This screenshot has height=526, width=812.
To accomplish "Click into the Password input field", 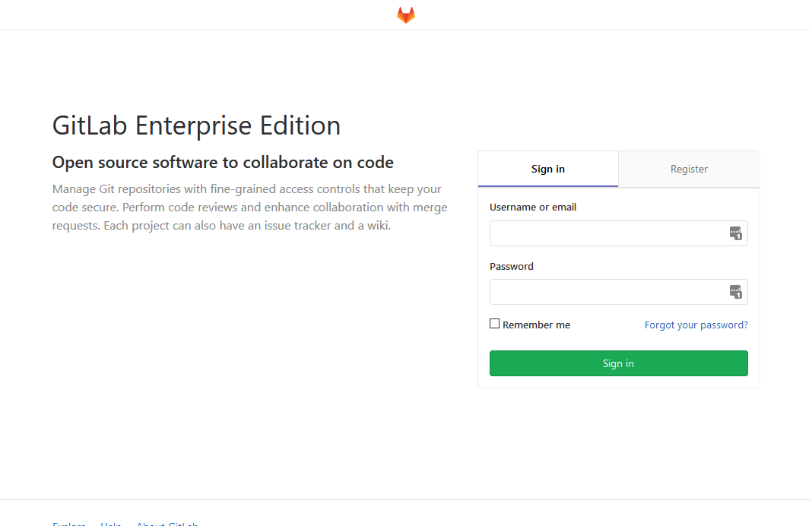I will click(x=608, y=292).
